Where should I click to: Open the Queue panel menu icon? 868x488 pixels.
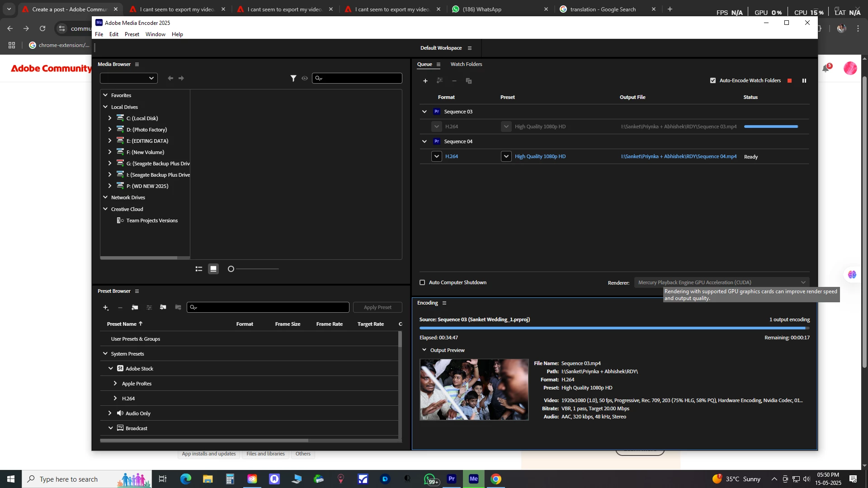point(439,65)
